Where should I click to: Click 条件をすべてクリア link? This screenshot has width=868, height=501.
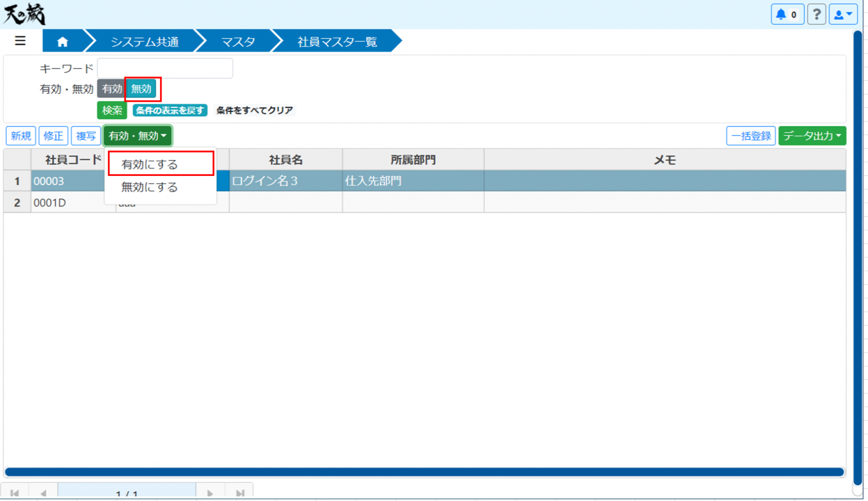pyautogui.click(x=254, y=110)
